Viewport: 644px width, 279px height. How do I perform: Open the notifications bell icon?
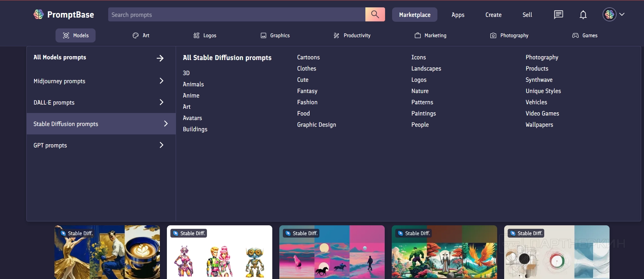coord(583,15)
